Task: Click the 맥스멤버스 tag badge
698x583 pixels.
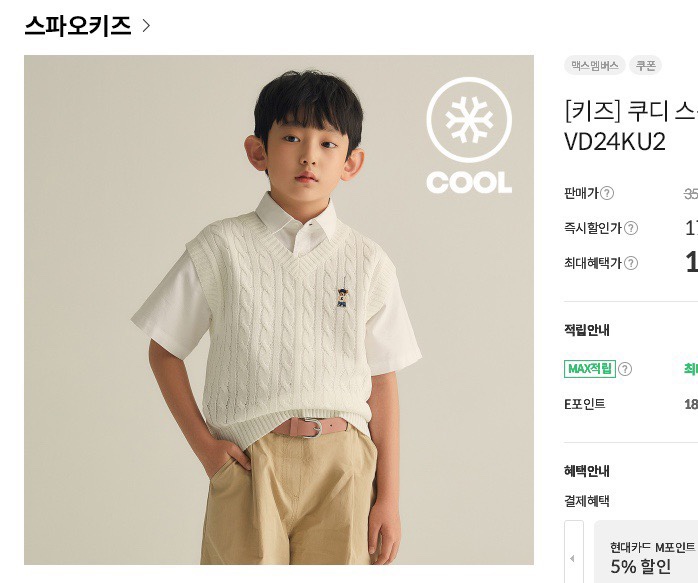Action: [x=595, y=66]
